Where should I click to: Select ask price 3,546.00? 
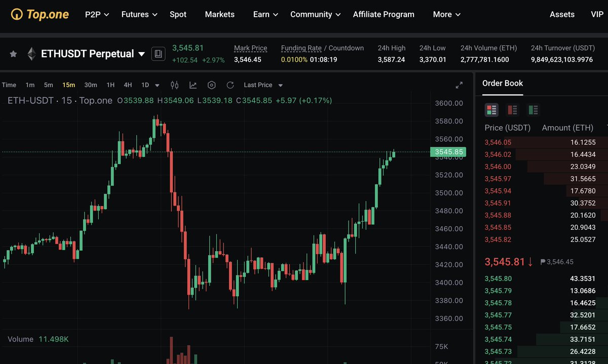point(498,167)
